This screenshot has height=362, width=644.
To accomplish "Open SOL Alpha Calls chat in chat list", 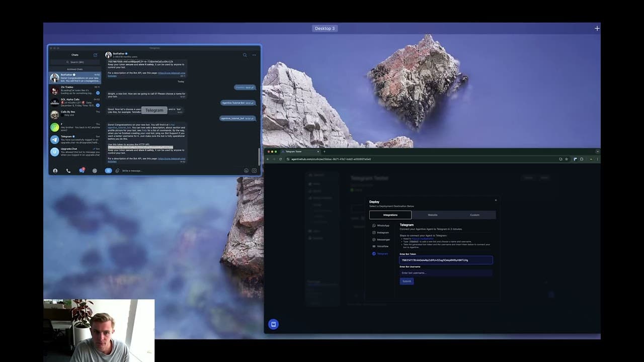I will [74, 102].
